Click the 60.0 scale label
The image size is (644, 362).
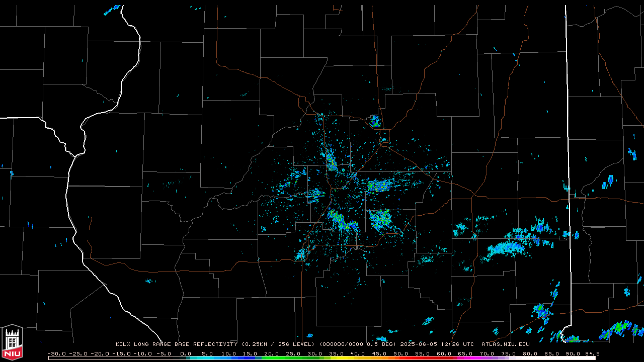[444, 353]
